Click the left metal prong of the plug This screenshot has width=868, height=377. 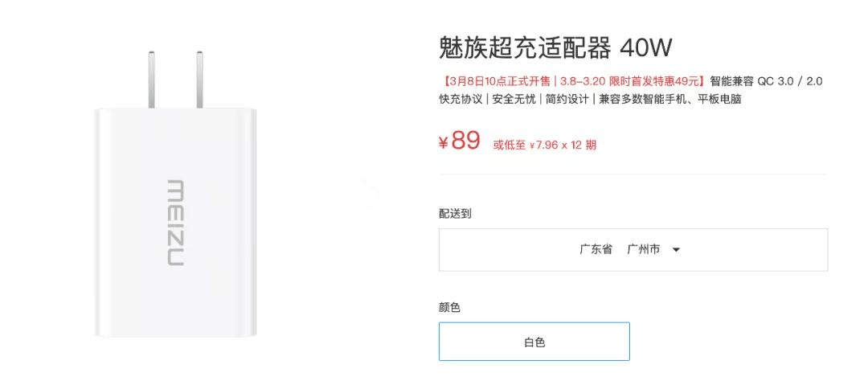point(151,80)
